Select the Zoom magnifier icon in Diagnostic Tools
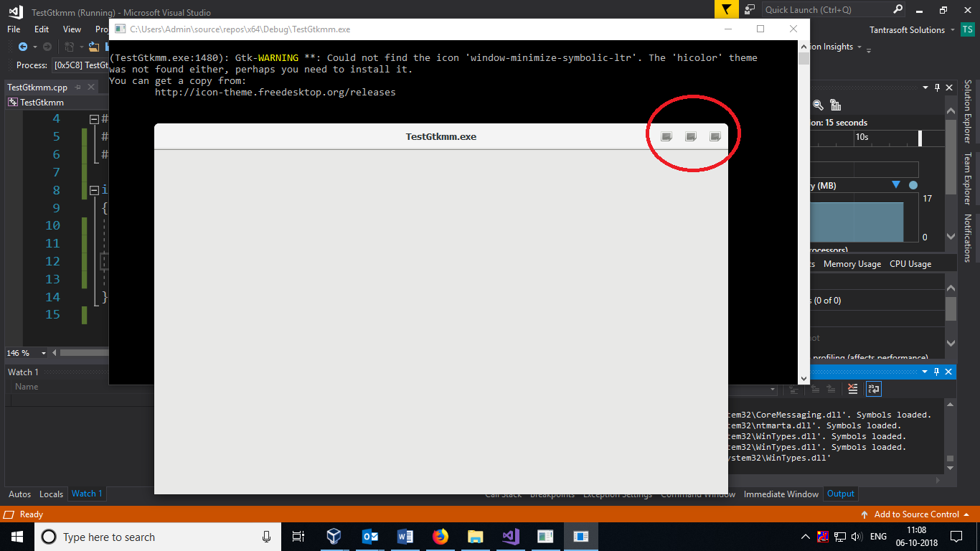Viewport: 980px width, 551px height. 818,105
